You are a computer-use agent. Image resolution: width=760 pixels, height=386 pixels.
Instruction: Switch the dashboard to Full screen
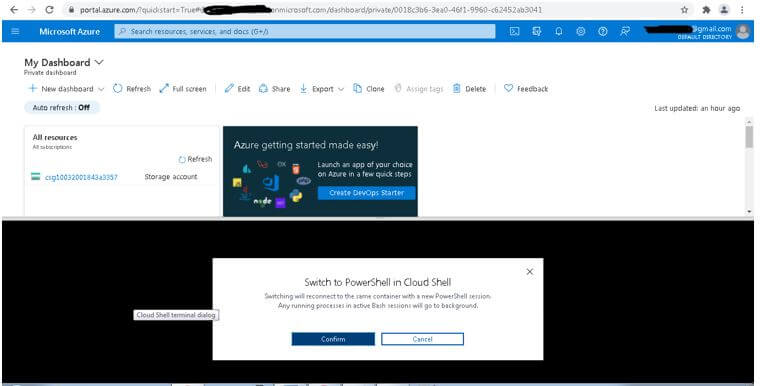tap(183, 89)
